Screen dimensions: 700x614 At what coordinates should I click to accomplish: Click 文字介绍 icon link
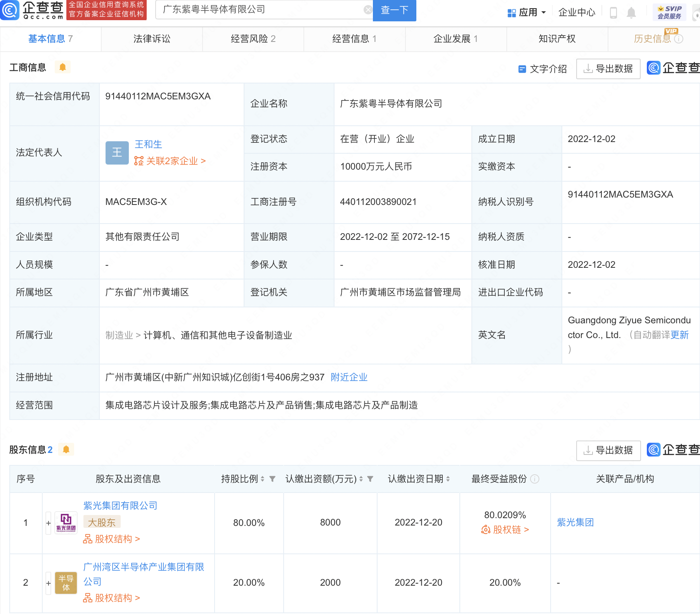pos(542,69)
